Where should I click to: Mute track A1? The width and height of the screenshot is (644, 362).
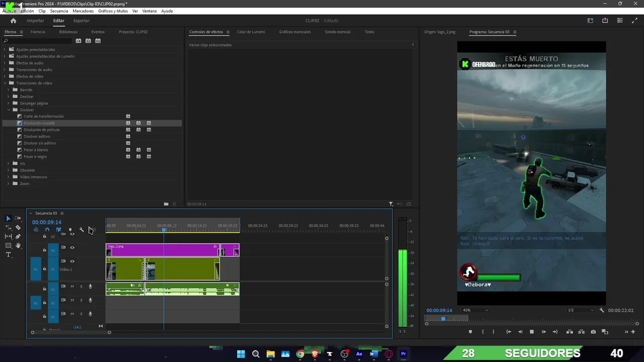72,287
